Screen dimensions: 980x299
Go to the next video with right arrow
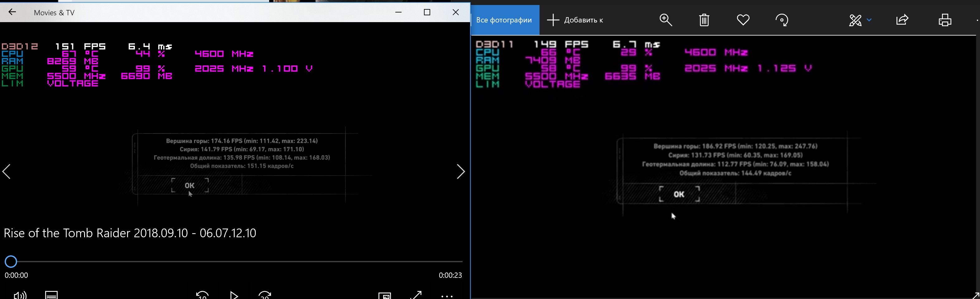460,172
